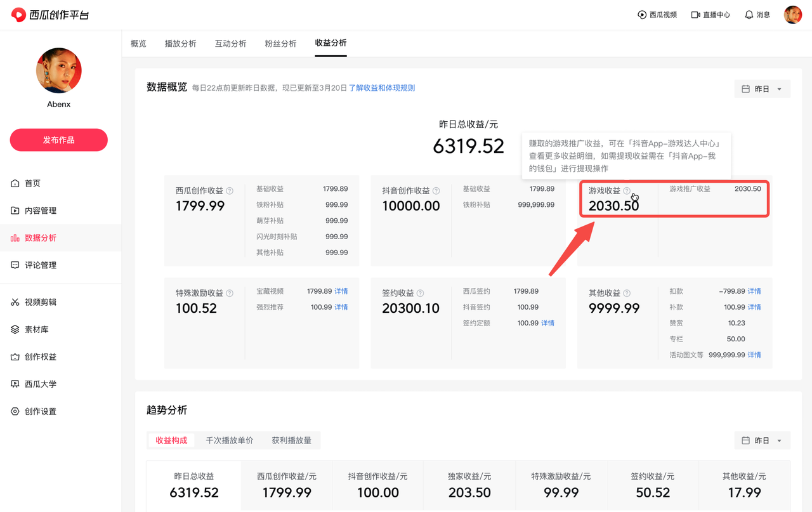Open the 数据概览 date dropdown 昨日
This screenshot has height=512, width=812.
[762, 89]
